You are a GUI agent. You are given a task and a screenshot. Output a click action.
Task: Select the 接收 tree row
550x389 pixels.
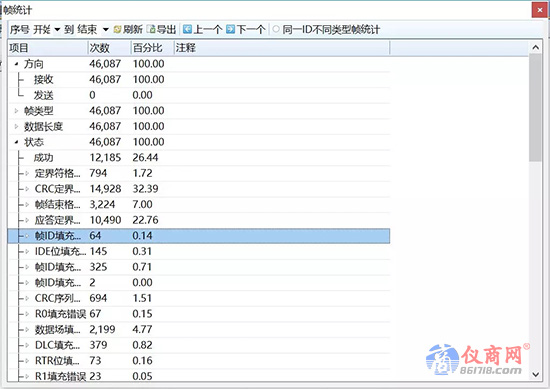199,80
